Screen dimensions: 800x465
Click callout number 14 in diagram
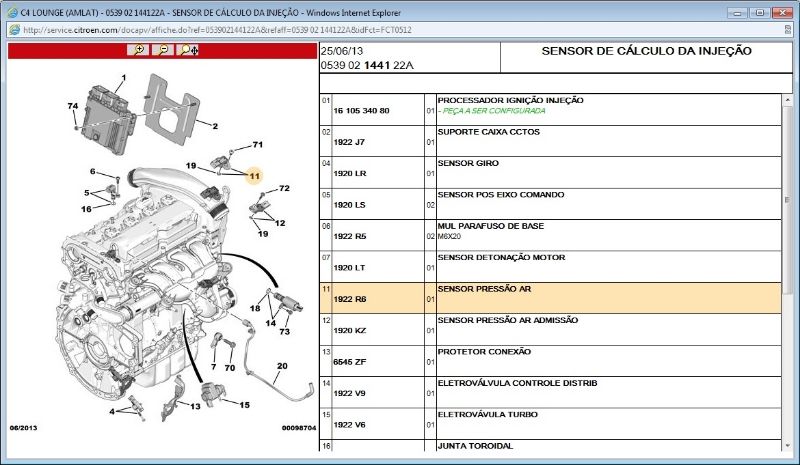click(x=270, y=323)
